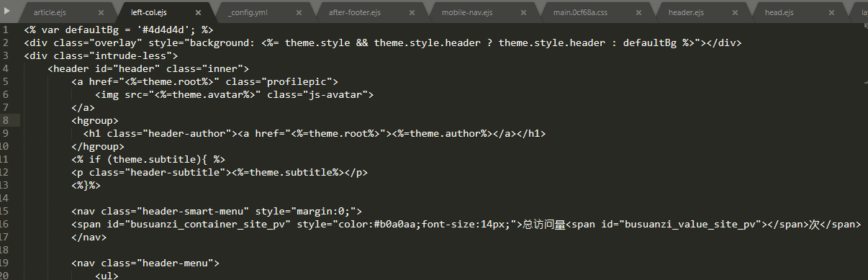This screenshot has height=280, width=868.
Task: Click line number 16 in the gutter
Action: pyautogui.click(x=4, y=224)
